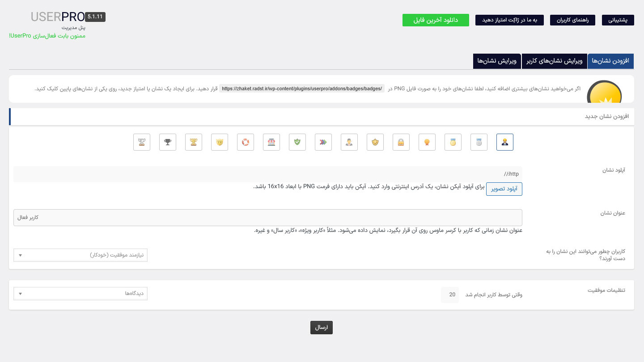Select the star shield badge icon
The width and height of the screenshot is (644, 362).
[x=375, y=142]
